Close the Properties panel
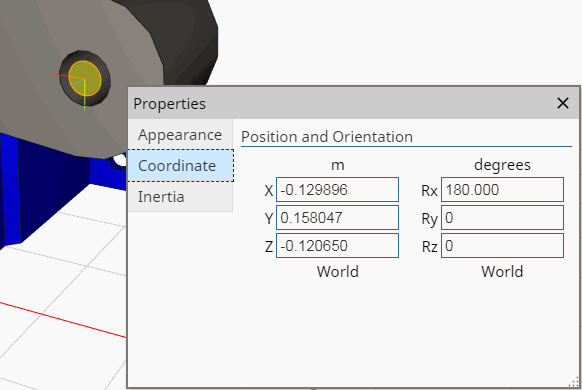The image size is (582, 390). 563,103
